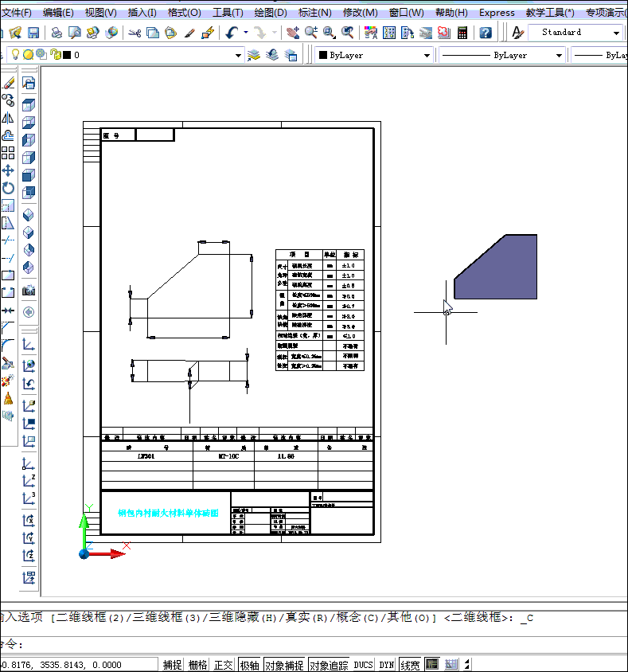
Task: Open the layer list dropdown
Action: click(238, 55)
